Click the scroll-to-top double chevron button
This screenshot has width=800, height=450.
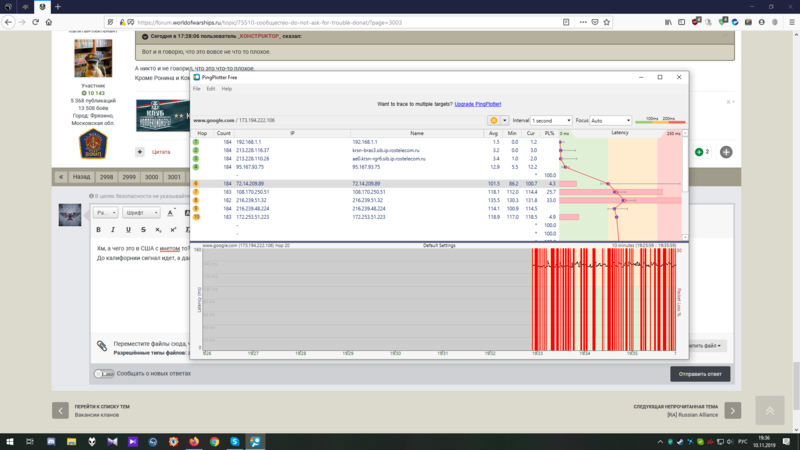pos(770,410)
